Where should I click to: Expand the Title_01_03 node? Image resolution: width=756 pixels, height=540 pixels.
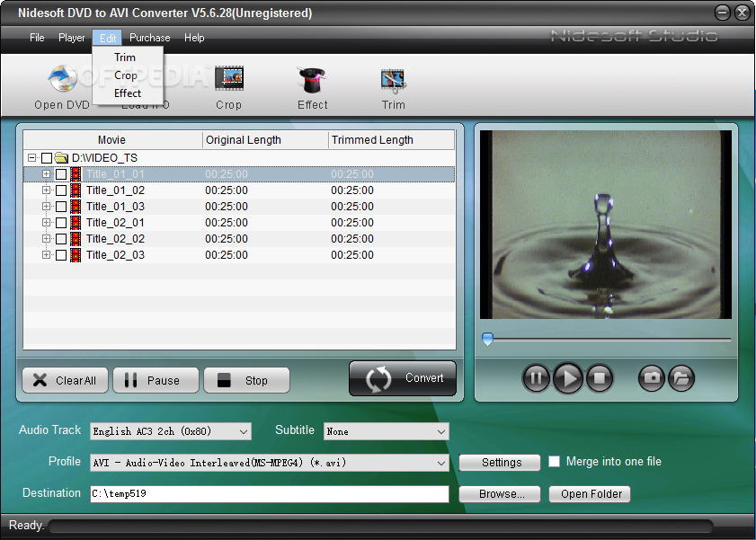[46, 206]
